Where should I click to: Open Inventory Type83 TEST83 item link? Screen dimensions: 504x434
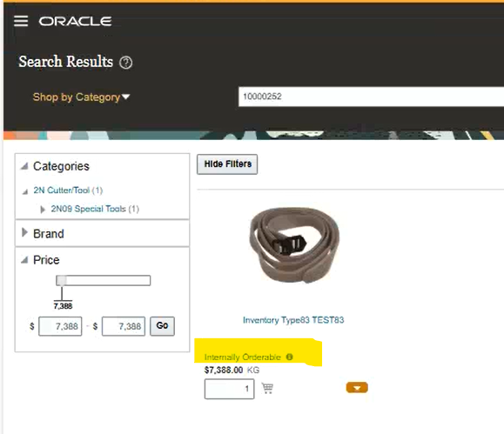[293, 320]
